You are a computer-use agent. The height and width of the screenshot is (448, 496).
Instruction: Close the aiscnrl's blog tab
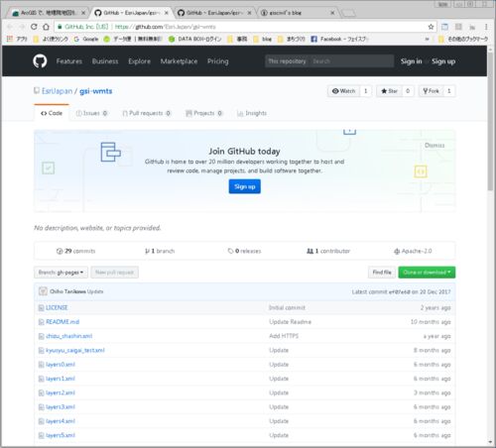click(332, 13)
